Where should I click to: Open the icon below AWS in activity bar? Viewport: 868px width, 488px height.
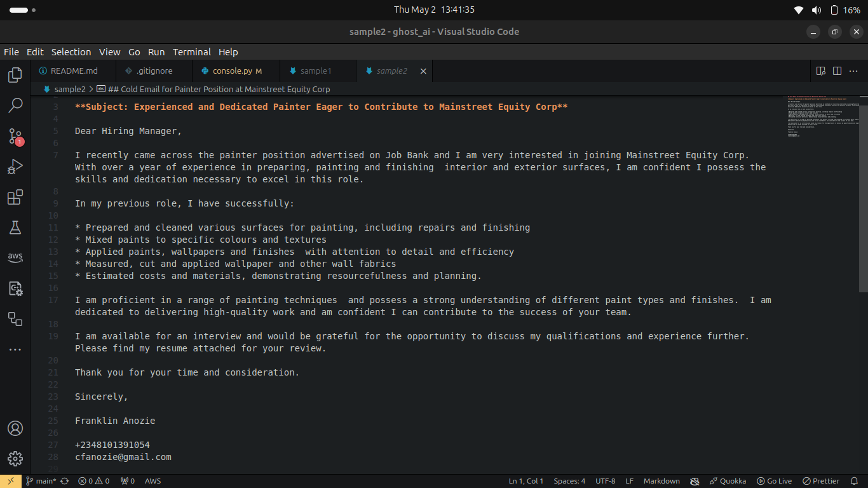15,288
